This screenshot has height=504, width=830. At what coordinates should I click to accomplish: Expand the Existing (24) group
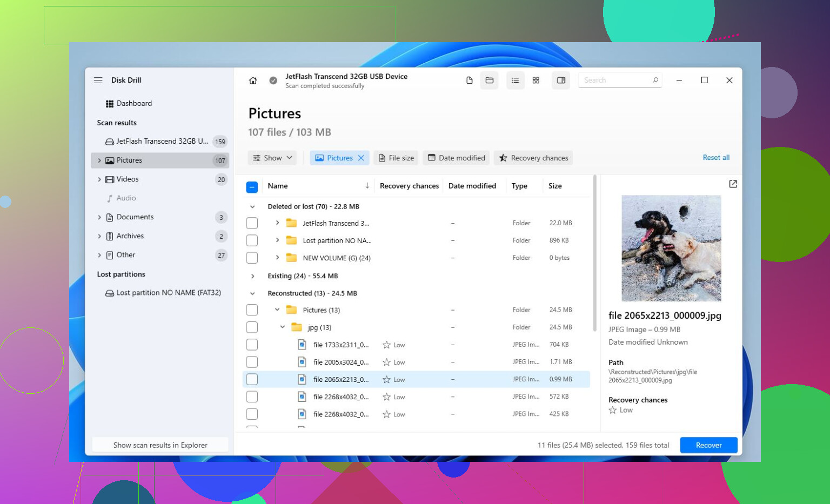coord(252,276)
